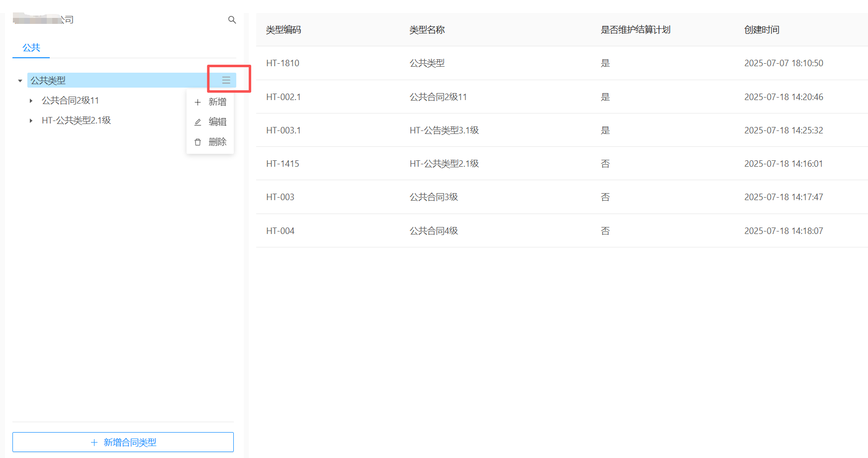Choose 编辑 from the context menu
The height and width of the screenshot is (458, 868).
click(217, 122)
